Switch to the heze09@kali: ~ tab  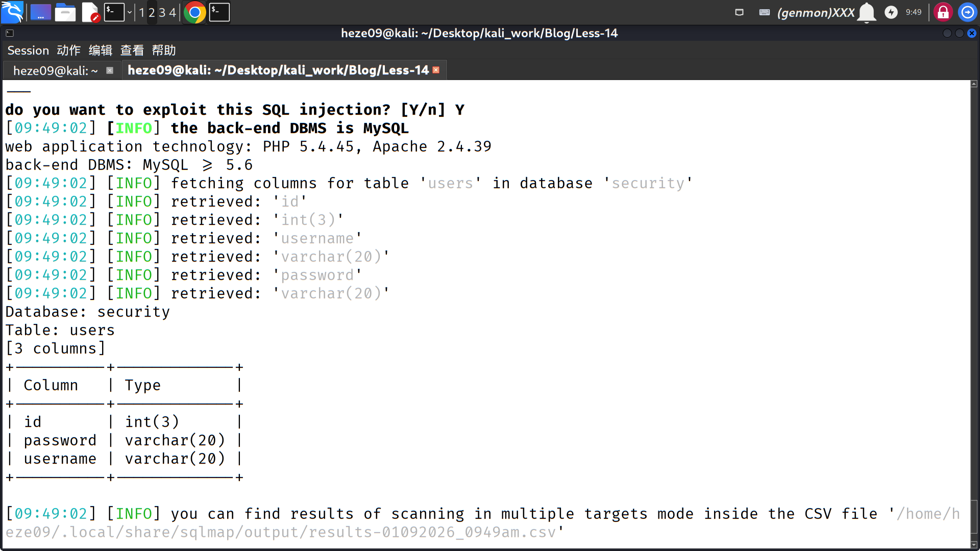coord(55,70)
